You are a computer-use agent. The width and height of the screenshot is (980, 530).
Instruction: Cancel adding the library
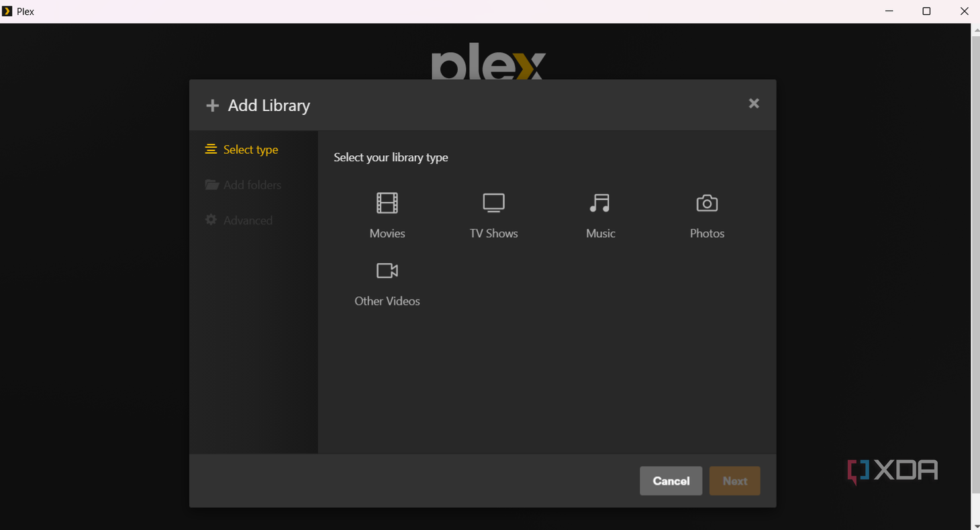[671, 481]
